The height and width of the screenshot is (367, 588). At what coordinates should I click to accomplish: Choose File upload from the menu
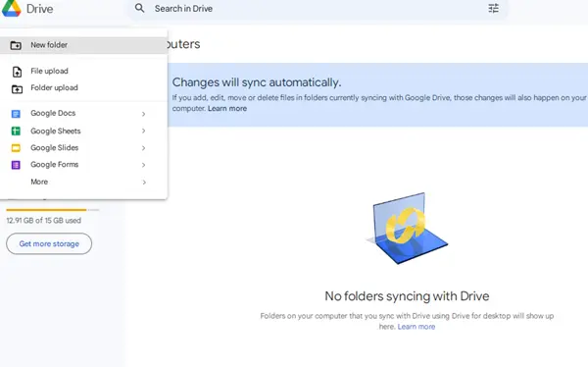[x=83, y=71]
